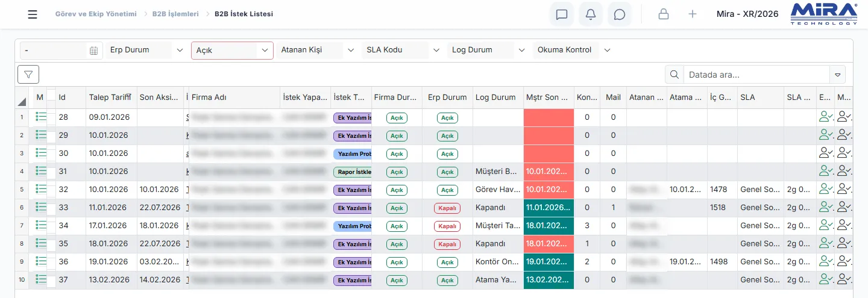Click black user-check icon in Id 35 row
The width and height of the screenshot is (868, 298).
coord(844,244)
